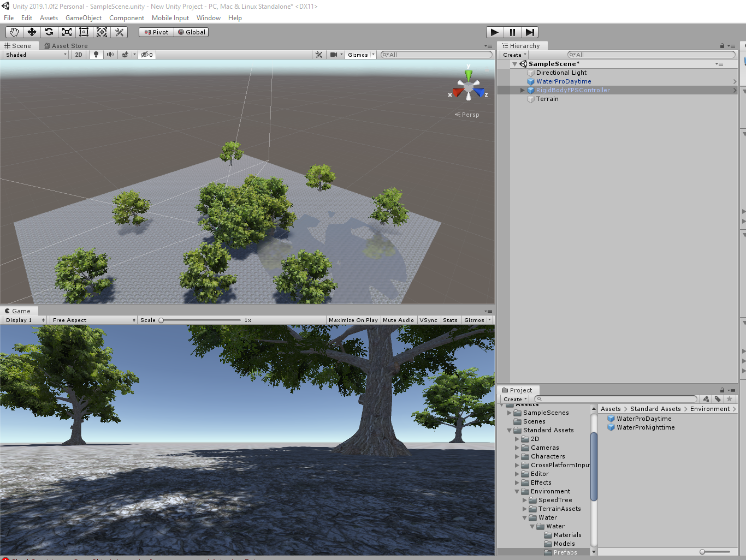The width and height of the screenshot is (746, 560).
Task: Select the Hand tool in toolbar
Action: pos(14,32)
